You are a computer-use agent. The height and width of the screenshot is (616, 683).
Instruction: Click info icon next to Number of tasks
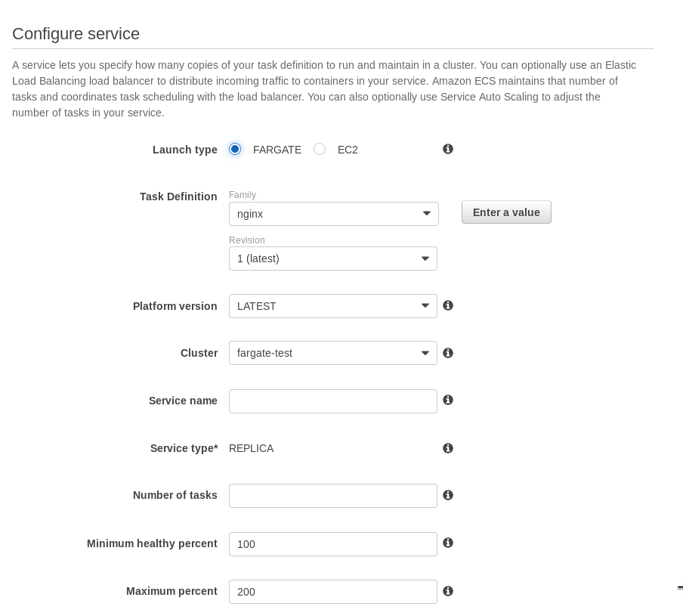pyautogui.click(x=448, y=495)
